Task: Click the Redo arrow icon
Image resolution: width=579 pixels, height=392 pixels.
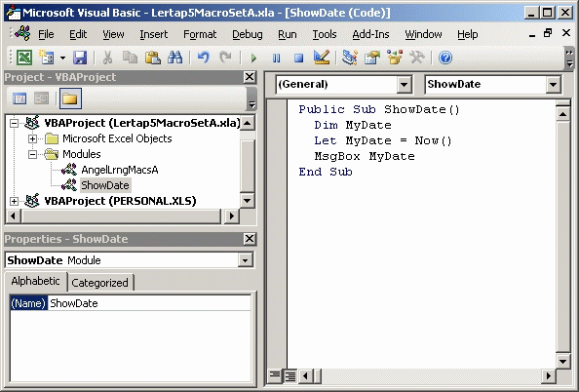Action: (225, 58)
